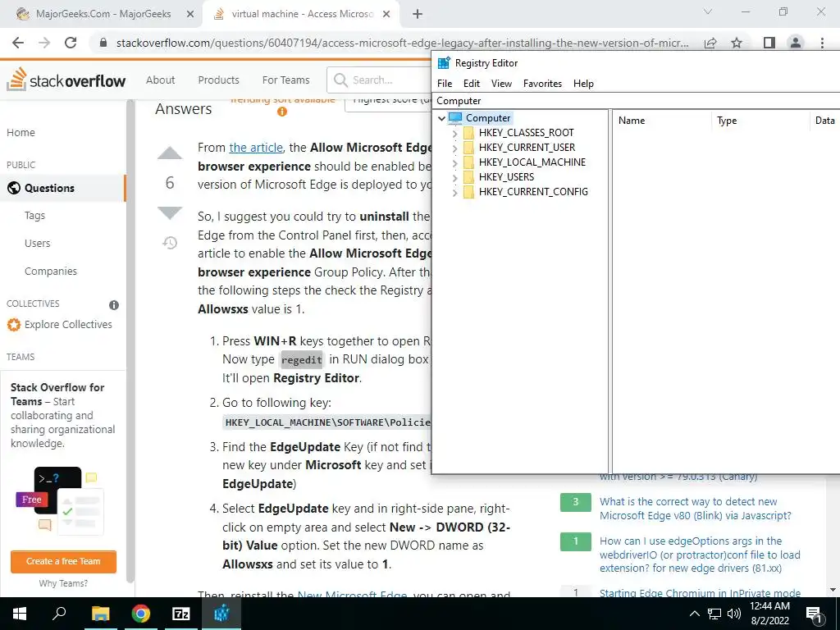Click the Collectives info icon

(x=113, y=305)
